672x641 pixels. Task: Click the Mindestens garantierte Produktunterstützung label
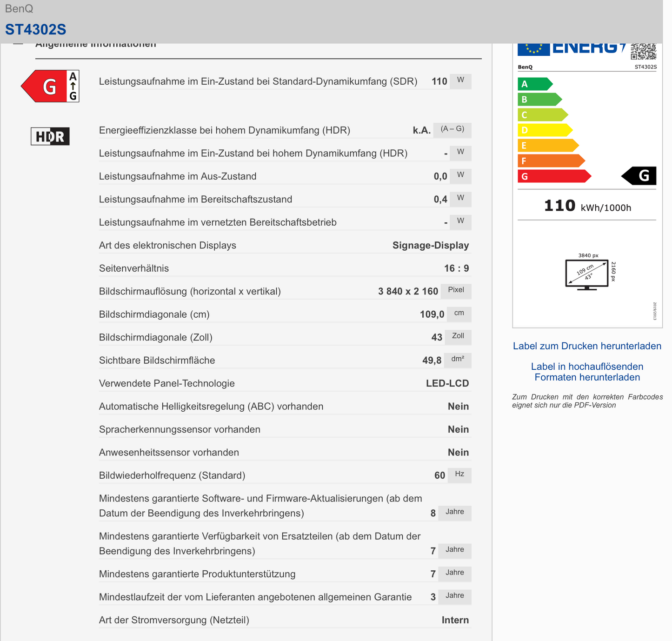pyautogui.click(x=197, y=574)
